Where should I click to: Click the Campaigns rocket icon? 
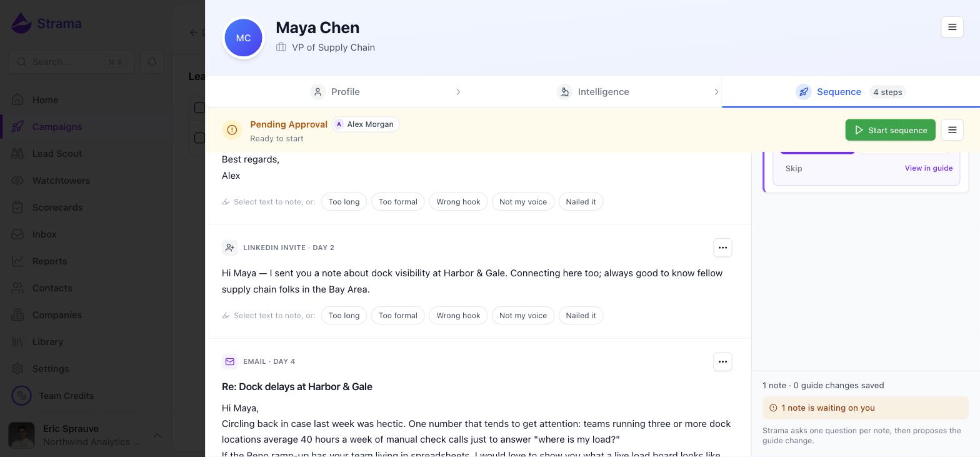tap(17, 127)
